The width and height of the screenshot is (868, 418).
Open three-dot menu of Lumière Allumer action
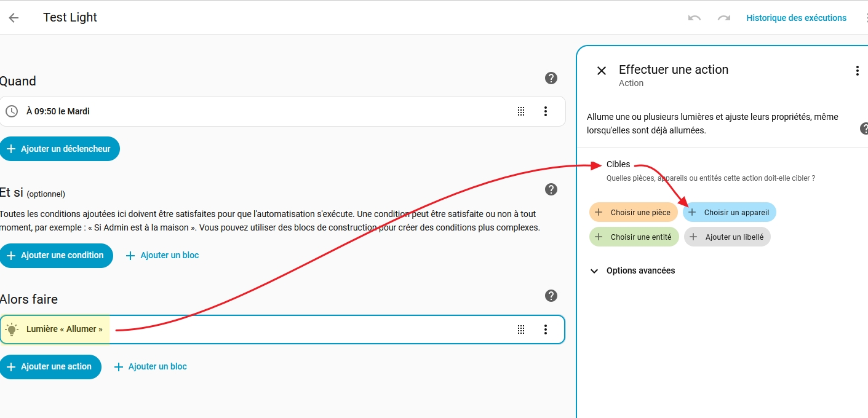(x=545, y=329)
